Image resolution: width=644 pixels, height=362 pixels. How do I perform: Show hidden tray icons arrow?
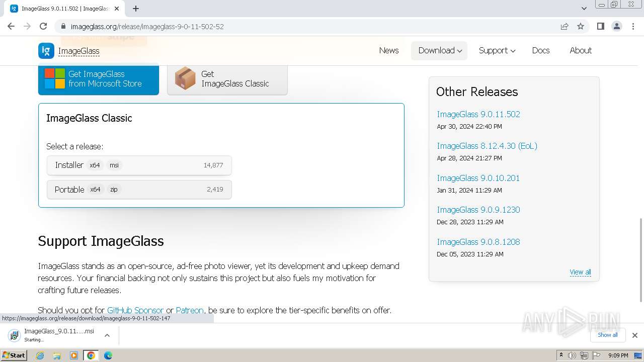(561, 355)
